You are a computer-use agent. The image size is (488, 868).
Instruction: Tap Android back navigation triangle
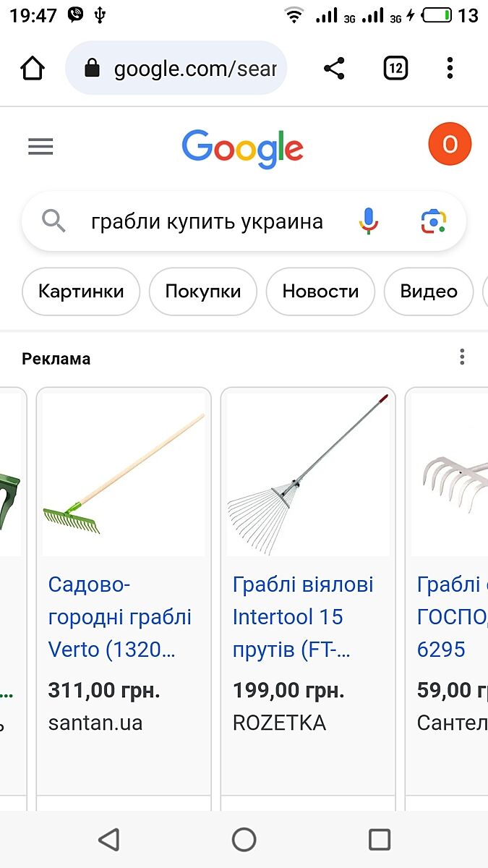[x=108, y=839]
